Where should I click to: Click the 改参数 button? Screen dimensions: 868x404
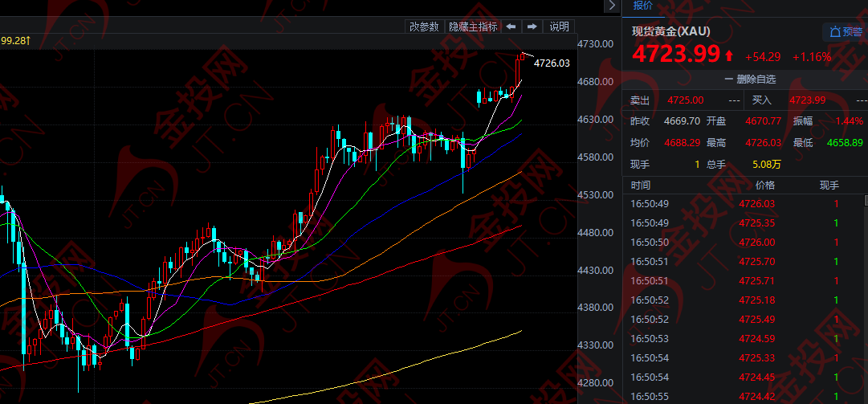pos(425,27)
